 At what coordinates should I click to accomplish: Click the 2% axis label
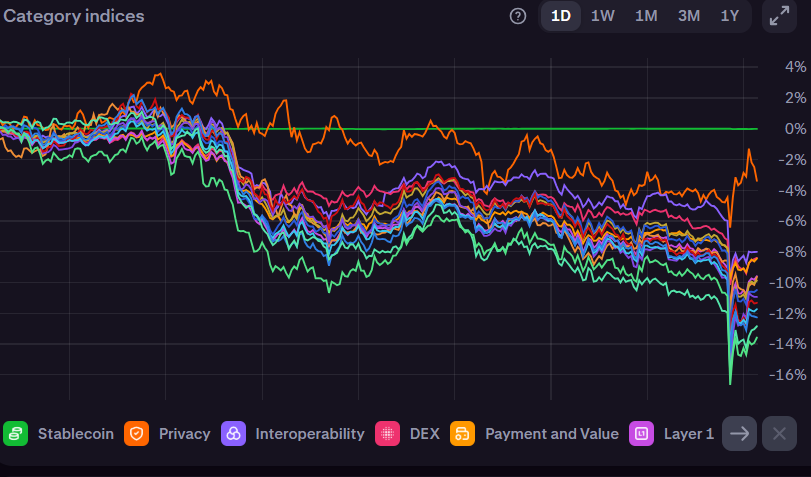coord(795,98)
